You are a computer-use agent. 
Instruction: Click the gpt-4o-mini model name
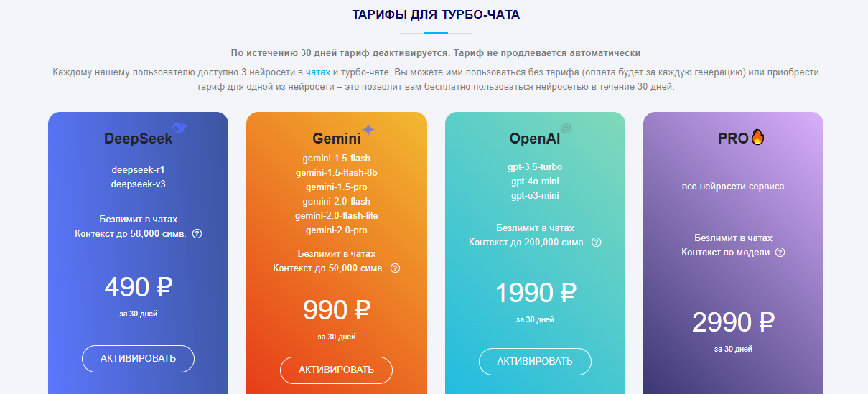pos(535,182)
